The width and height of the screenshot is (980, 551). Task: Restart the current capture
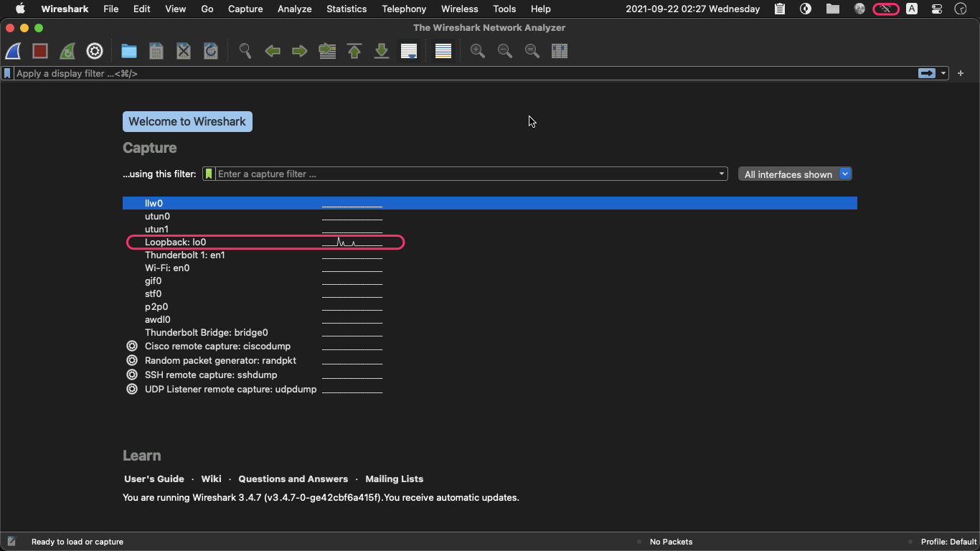tap(67, 51)
